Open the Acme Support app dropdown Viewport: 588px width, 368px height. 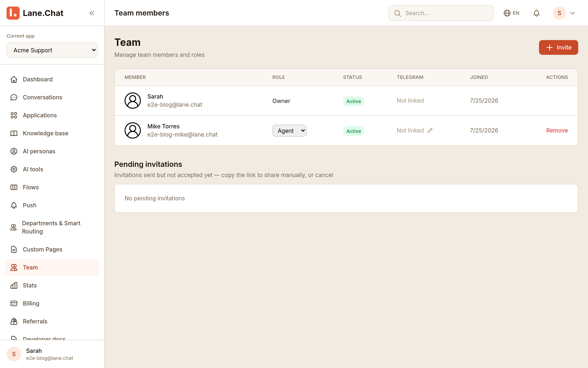52,50
